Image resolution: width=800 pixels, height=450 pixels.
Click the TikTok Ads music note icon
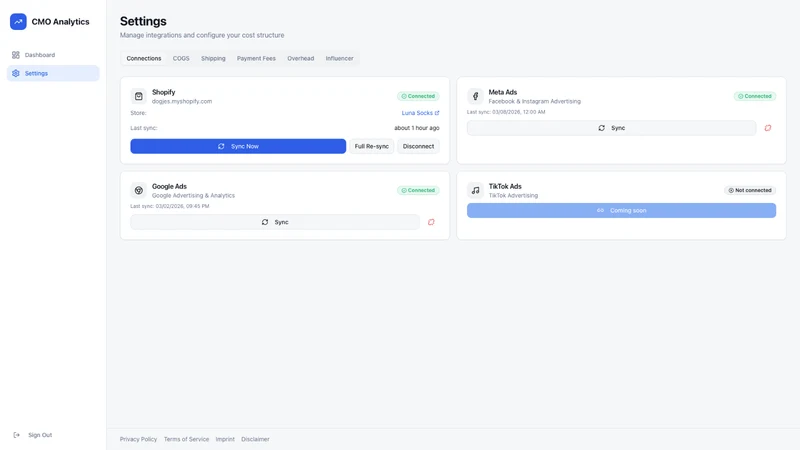click(476, 190)
